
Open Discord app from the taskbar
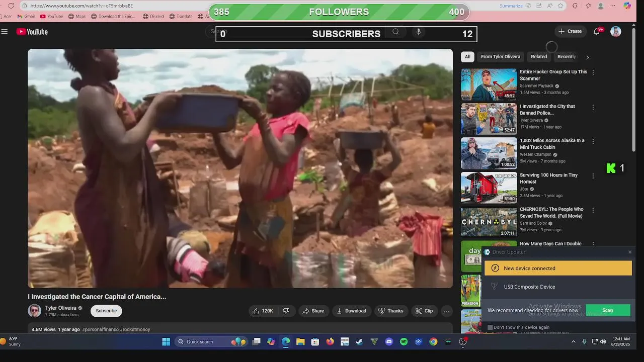pos(389,342)
